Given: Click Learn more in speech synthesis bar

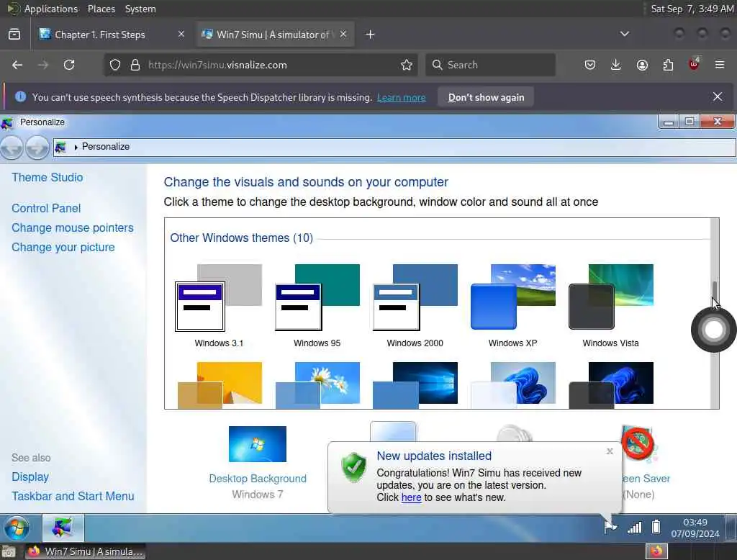Looking at the screenshot, I should tap(402, 97).
